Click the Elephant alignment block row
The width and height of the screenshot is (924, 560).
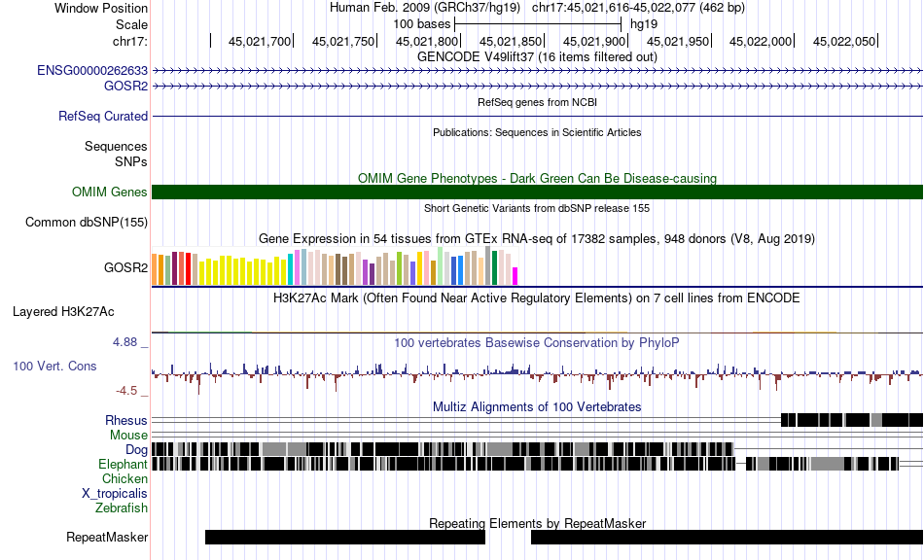point(525,464)
